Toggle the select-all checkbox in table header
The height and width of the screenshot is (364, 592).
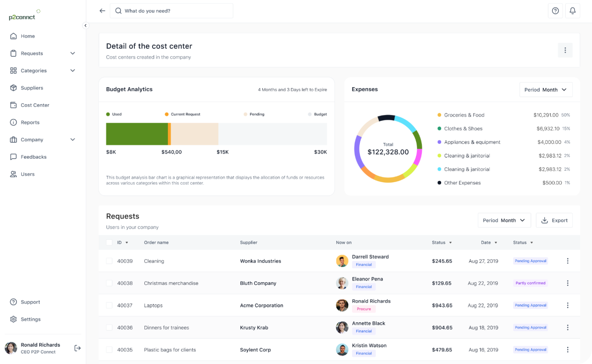[109, 242]
